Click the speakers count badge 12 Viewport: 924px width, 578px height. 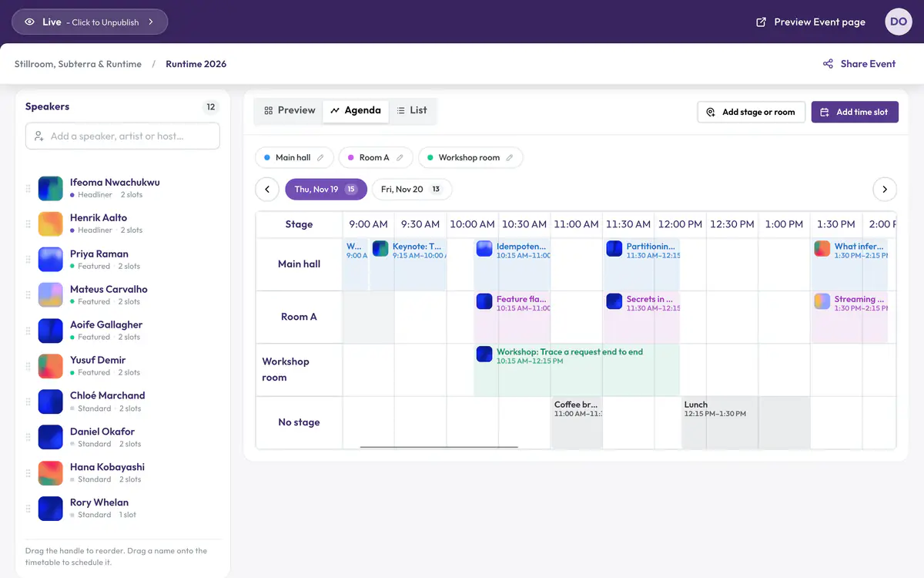click(210, 107)
